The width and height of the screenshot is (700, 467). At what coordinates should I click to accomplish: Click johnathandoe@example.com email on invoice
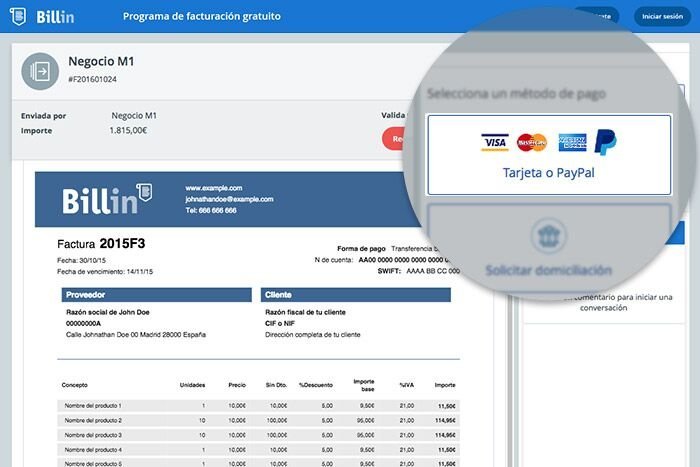(229, 199)
